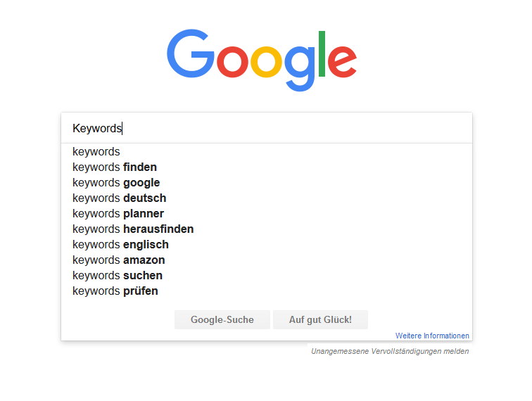Select the plain "keywords" suggestion
Image resolution: width=532 pixels, height=401 pixels.
point(267,152)
